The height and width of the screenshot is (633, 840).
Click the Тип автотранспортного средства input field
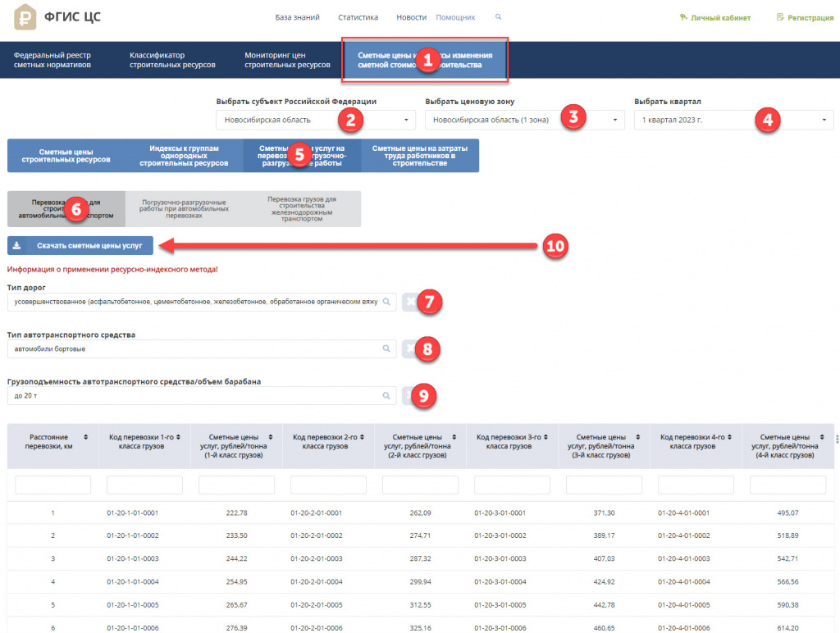(202, 348)
